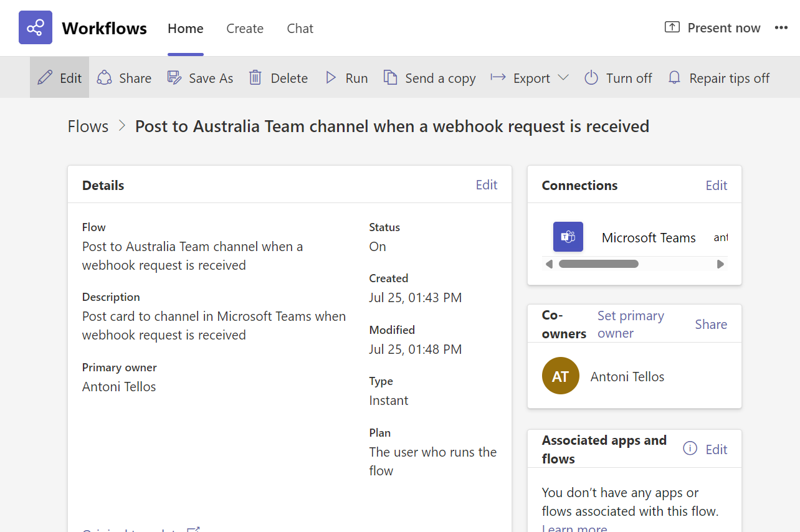The height and width of the screenshot is (532, 800).
Task: Go back to Flows breadcrumb link
Action: (88, 126)
